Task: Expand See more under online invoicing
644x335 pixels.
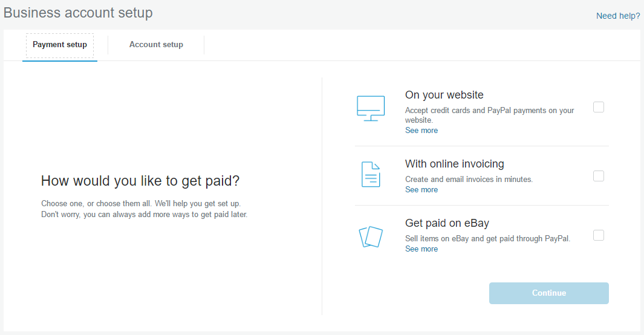Action: [x=421, y=190]
